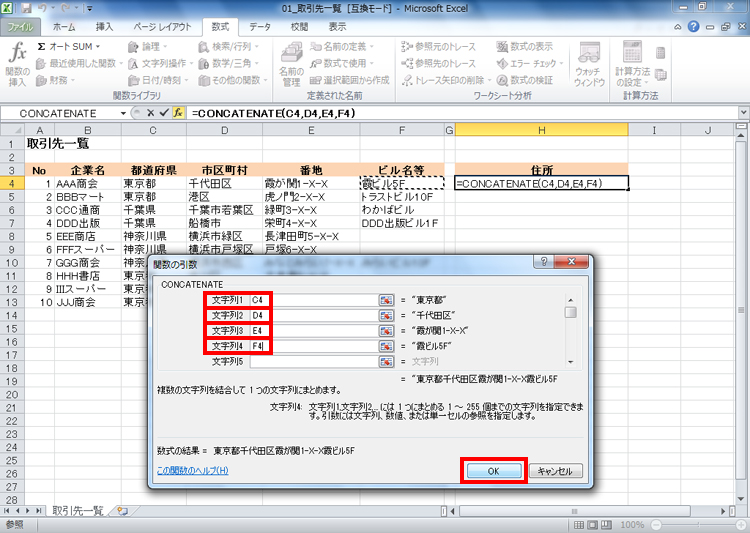Select cell containing トラストビル10F
The width and height of the screenshot is (750, 533).
(x=402, y=197)
